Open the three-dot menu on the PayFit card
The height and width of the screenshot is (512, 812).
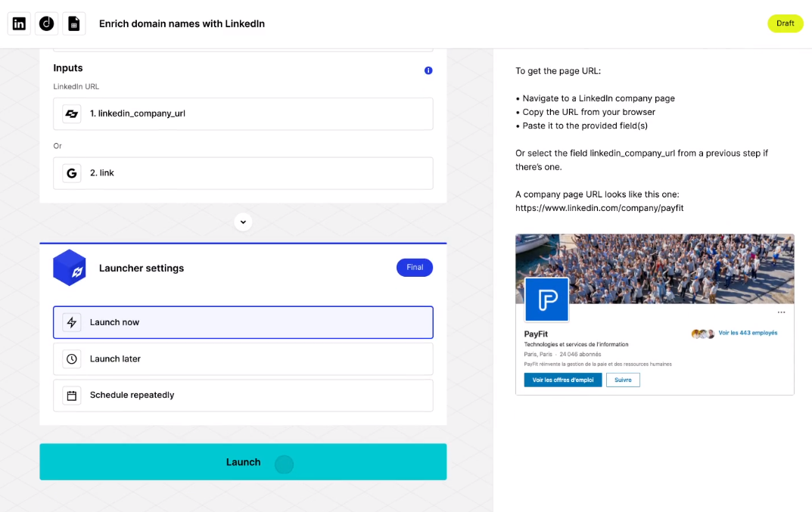[x=781, y=312]
